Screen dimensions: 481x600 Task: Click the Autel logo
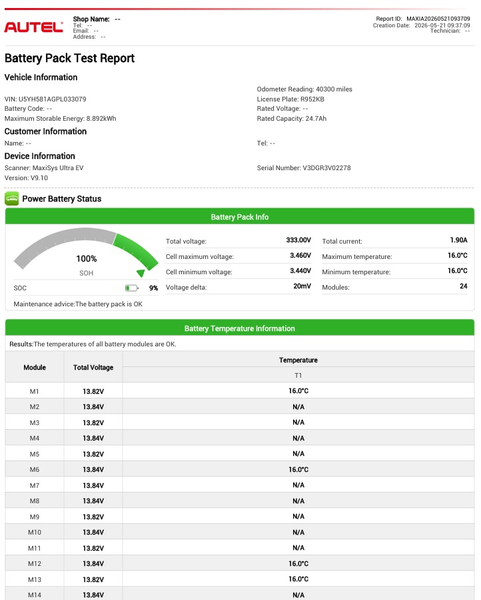pos(34,27)
